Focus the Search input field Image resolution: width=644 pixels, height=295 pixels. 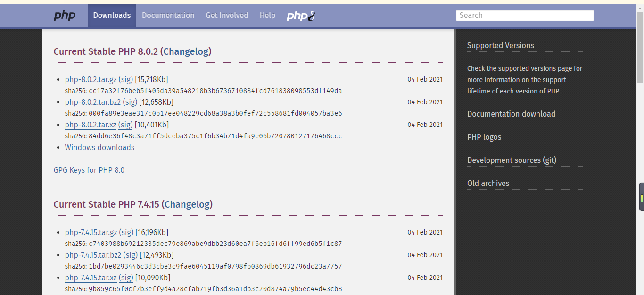pos(524,16)
